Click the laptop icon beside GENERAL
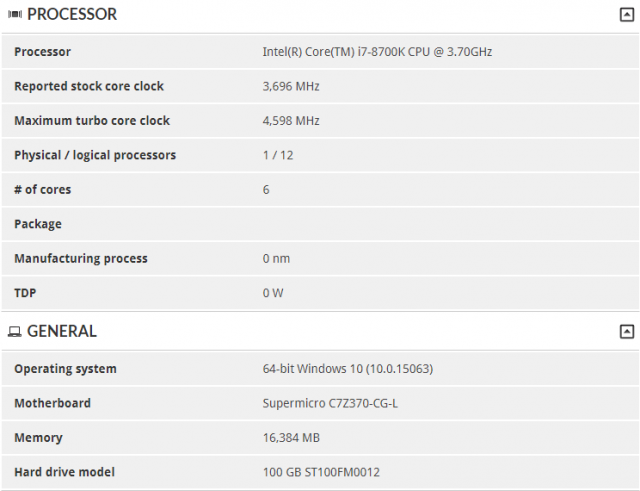640x491 pixels. tap(14, 331)
